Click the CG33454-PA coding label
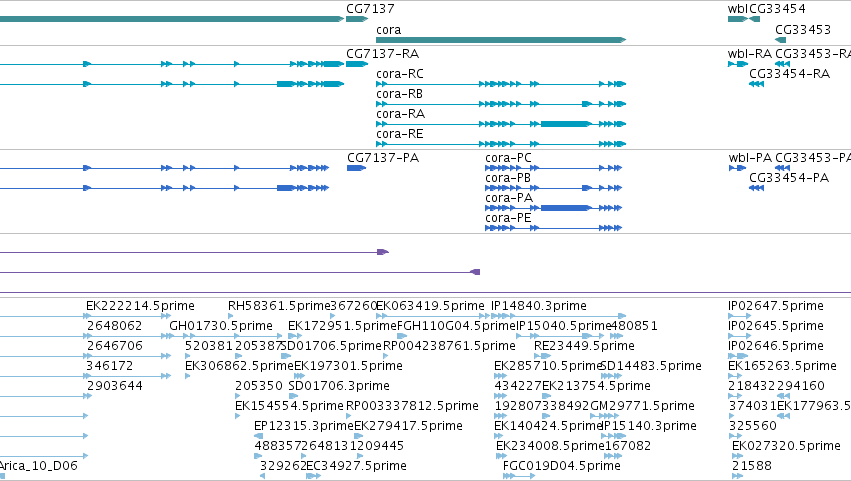 click(789, 178)
